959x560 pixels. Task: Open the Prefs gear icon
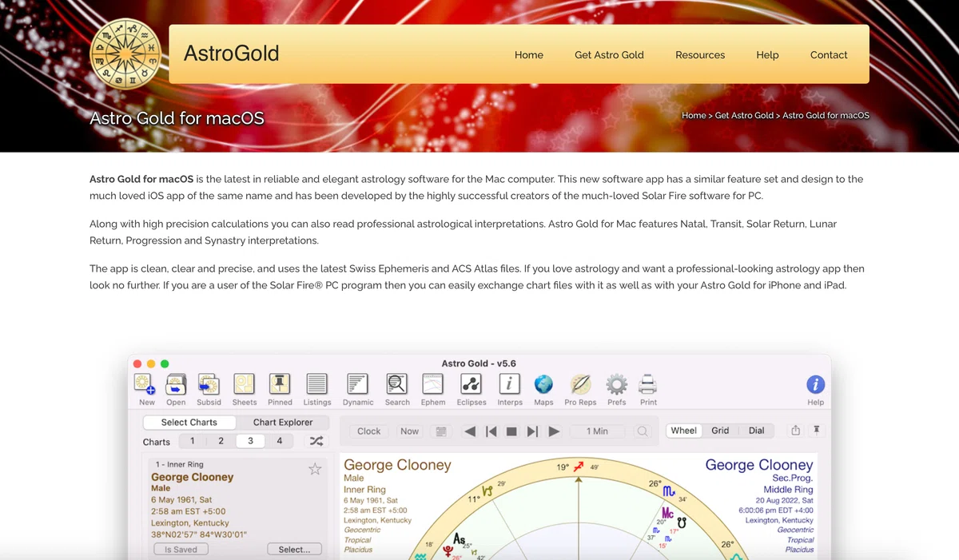coord(616,385)
